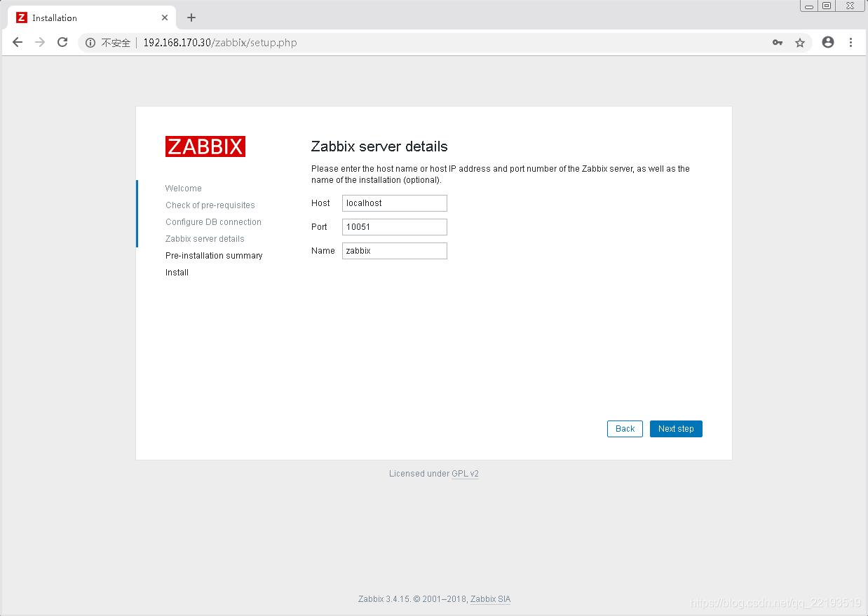
Task: Open the Zabbix SIA link
Action: click(490, 599)
